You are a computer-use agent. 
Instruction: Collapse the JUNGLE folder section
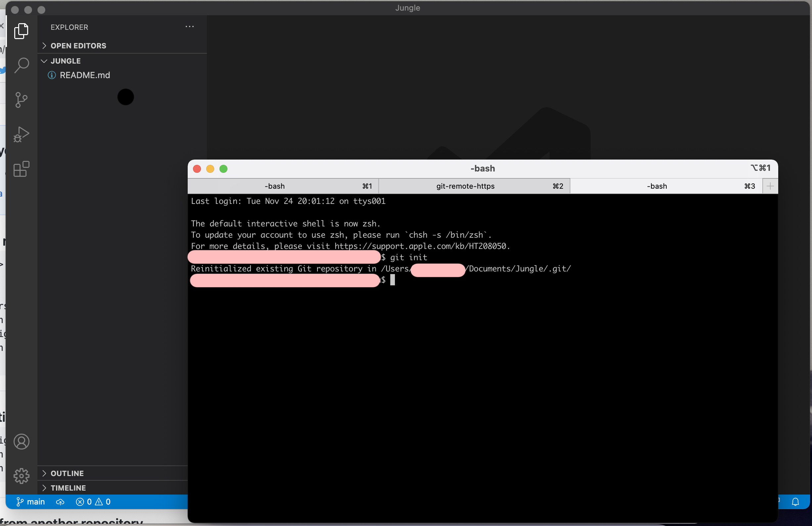click(66, 61)
